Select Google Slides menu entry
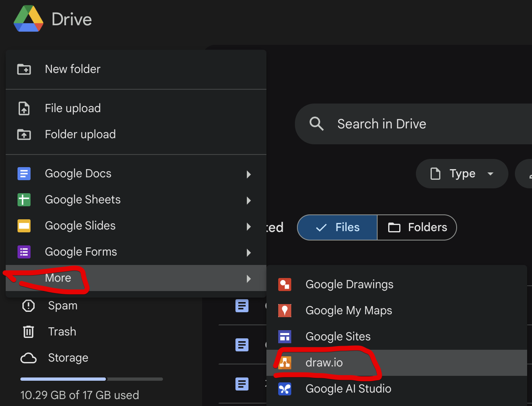 136,226
